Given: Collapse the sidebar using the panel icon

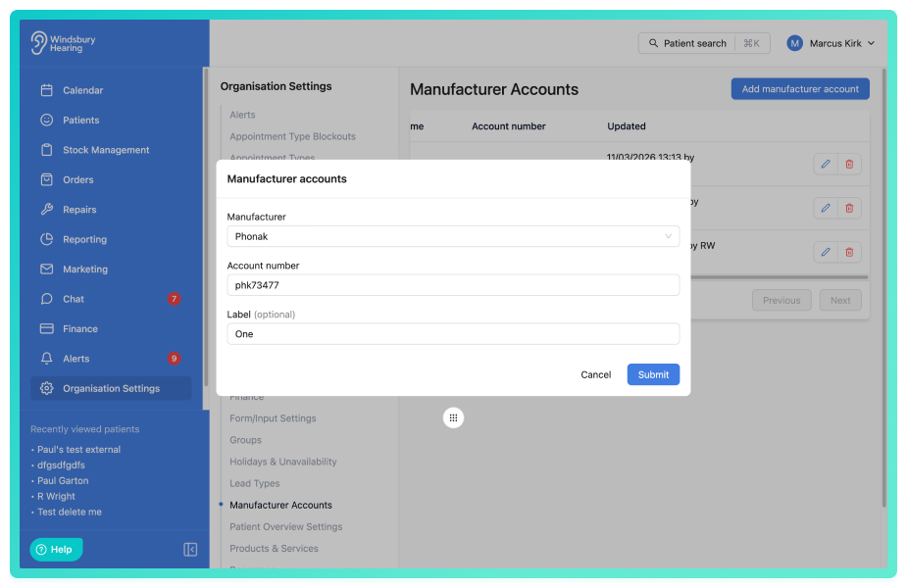Looking at the screenshot, I should click(x=190, y=549).
